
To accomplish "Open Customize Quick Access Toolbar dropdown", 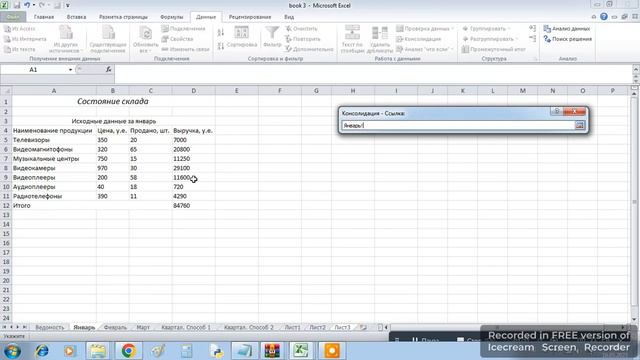I will coord(68,5).
